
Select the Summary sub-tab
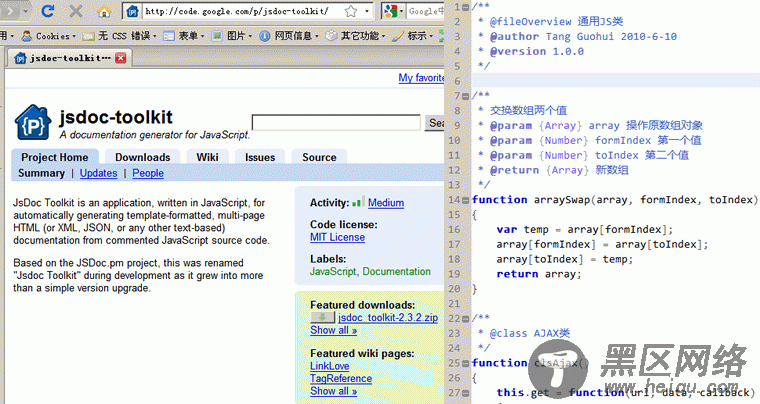coord(41,173)
